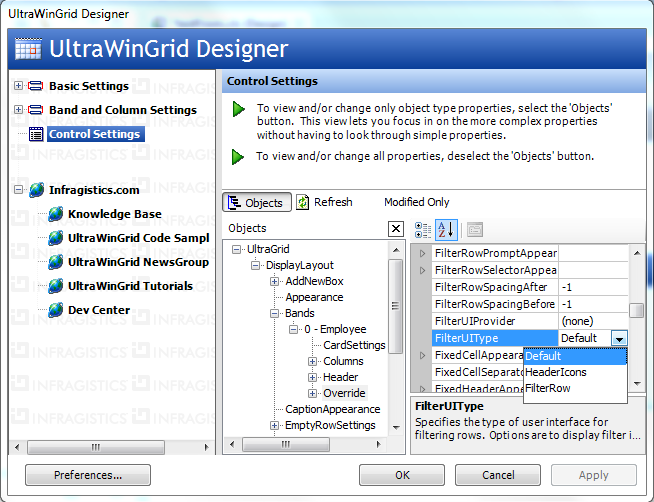The width and height of the screenshot is (654, 502).
Task: Click the Preferences... button
Action: point(88,475)
